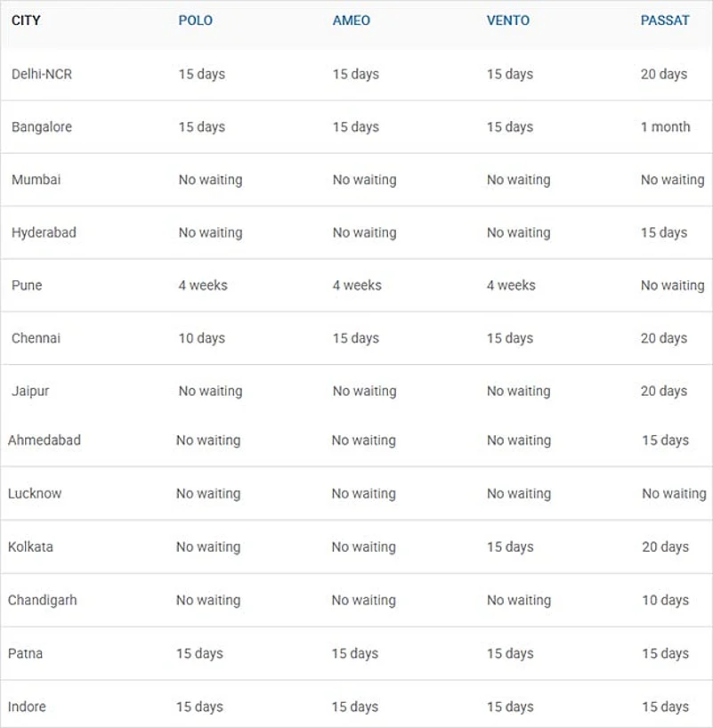Viewport: 713px width, 728px height.
Task: Click Kolkata's Vento "15 days" cell
Action: click(x=509, y=546)
